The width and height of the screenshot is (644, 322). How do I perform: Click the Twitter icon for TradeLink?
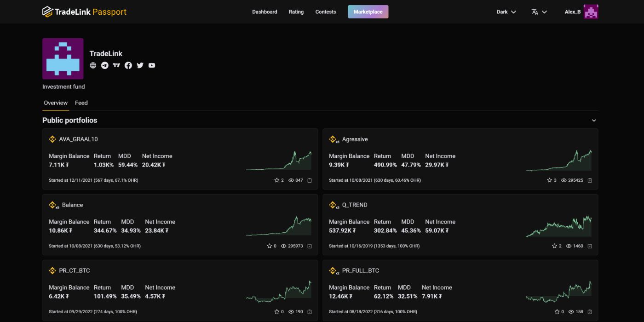140,65
